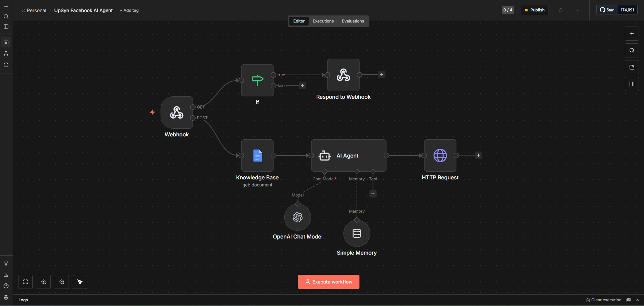Screen dimensions: 644x306
Task: Zoom in on the canvas
Action: click(x=43, y=281)
